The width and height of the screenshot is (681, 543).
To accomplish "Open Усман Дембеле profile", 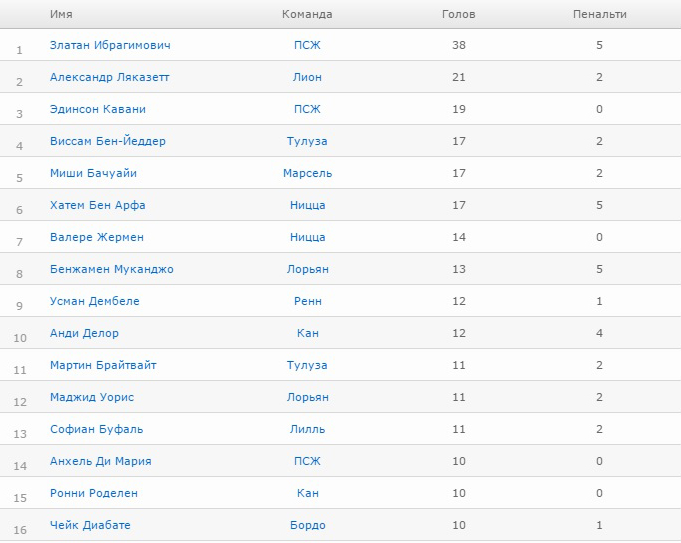I will click(x=95, y=301).
